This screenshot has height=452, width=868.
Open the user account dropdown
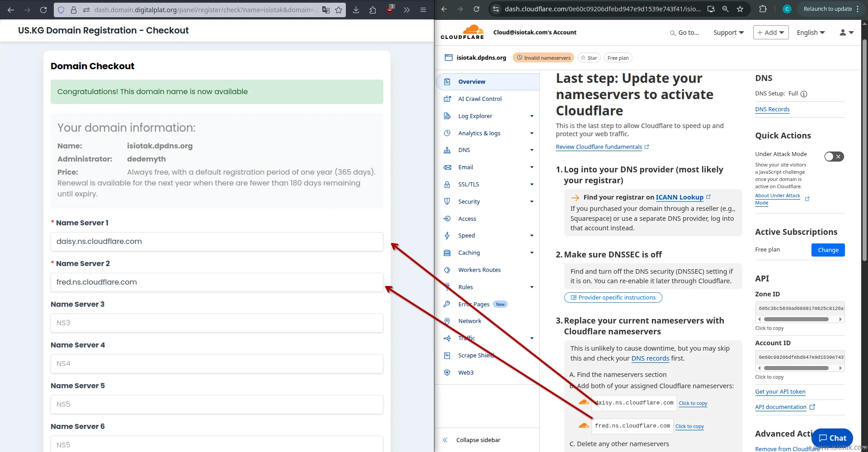coord(846,33)
